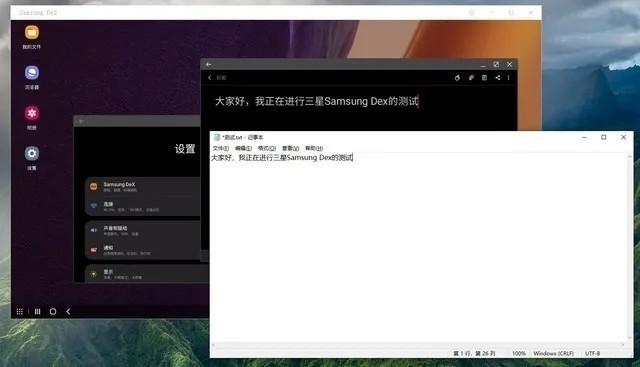
Task: Launch the Samsung Internet browser icon
Action: click(31, 73)
